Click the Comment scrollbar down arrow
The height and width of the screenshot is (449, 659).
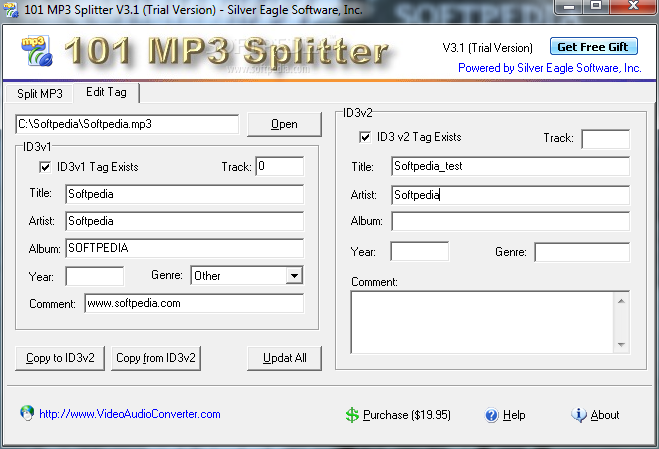(621, 344)
